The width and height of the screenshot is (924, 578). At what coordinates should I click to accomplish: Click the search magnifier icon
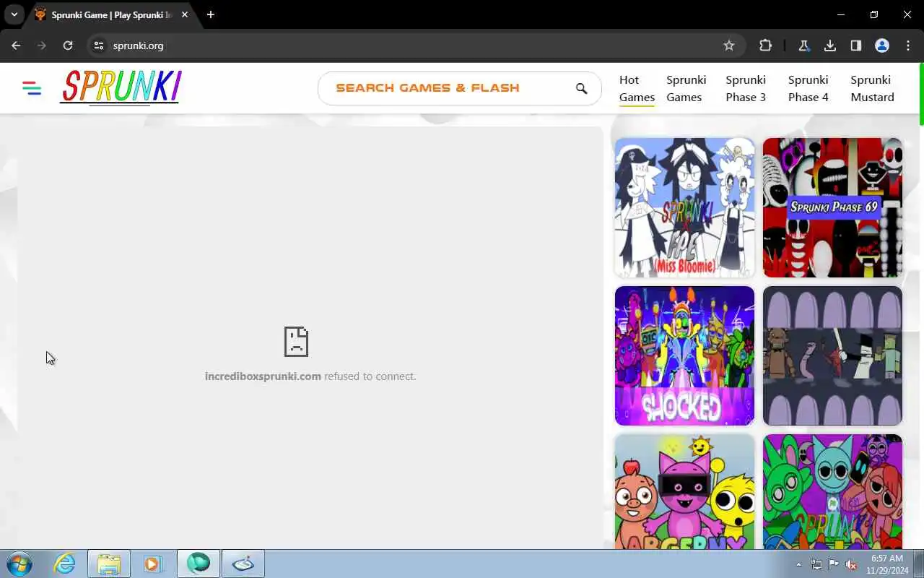tap(581, 88)
